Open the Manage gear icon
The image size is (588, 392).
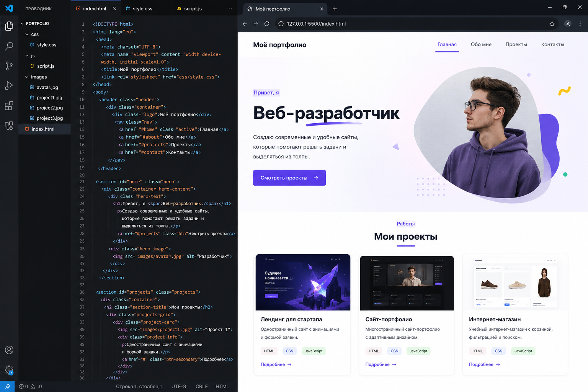[9, 370]
